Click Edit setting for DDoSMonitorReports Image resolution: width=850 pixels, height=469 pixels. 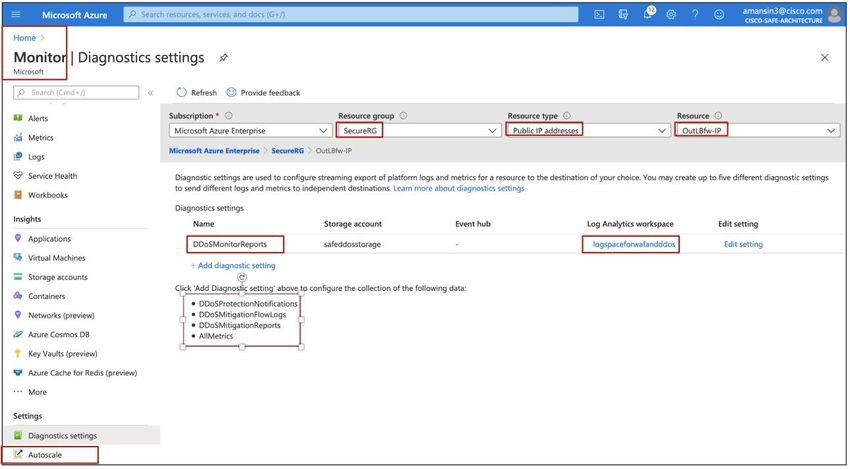(x=743, y=245)
